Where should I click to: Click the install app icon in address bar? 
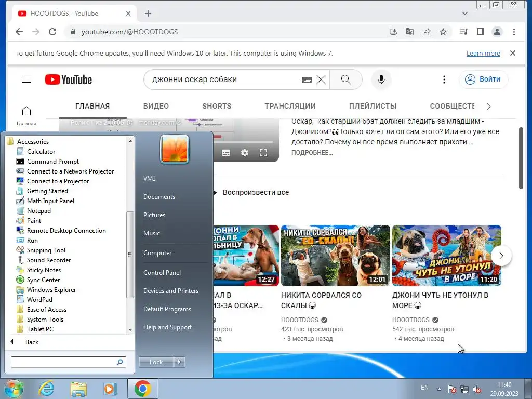393,32
